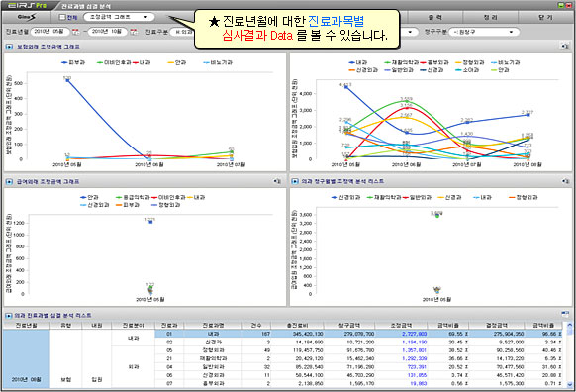Toggle the 안과 series in the top-left chart legend
This screenshot has height=392, width=576.
(x=177, y=62)
